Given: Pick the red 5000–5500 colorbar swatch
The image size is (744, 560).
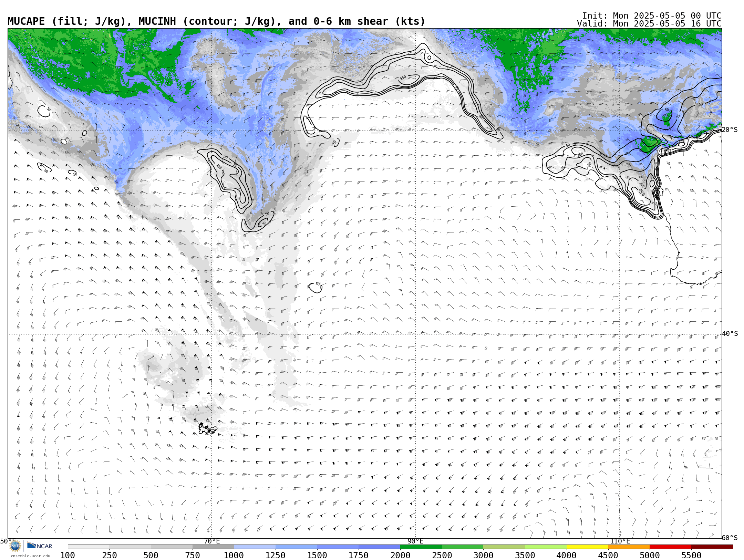Looking at the screenshot, I should coord(670,547).
